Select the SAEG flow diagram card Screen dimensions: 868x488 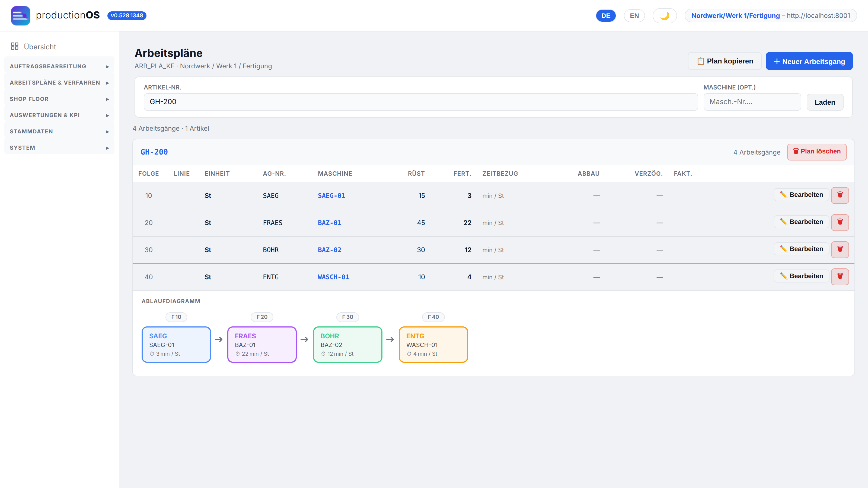coord(176,344)
